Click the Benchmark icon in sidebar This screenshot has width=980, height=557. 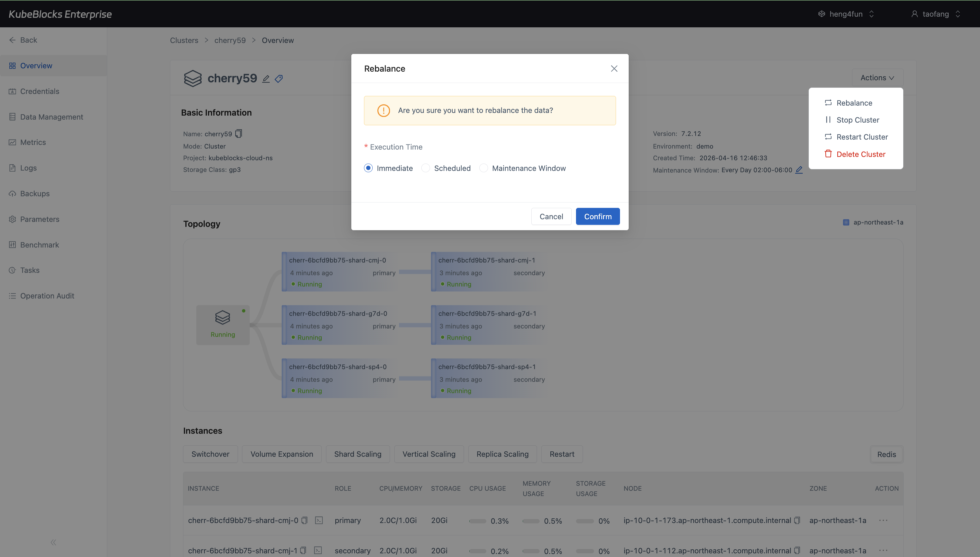(13, 245)
